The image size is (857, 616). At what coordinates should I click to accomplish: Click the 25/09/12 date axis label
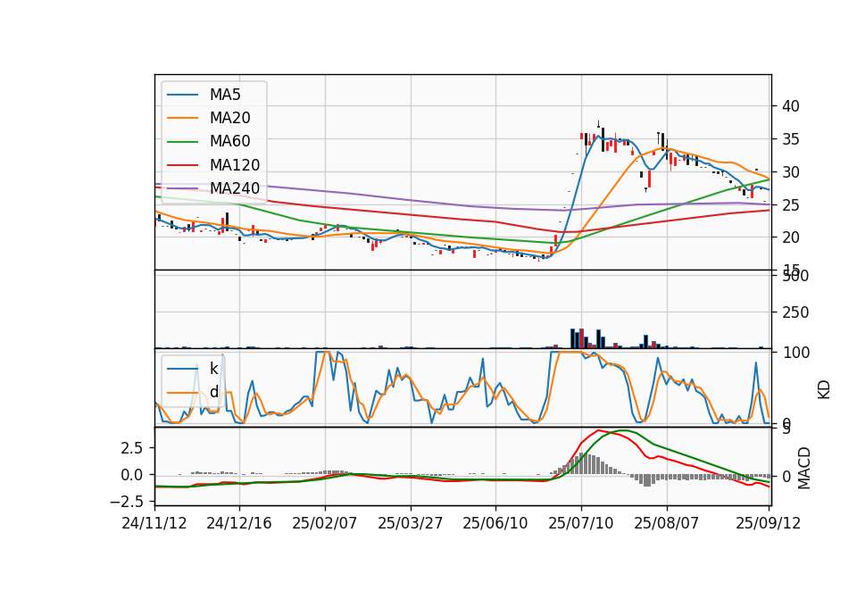pyautogui.click(x=768, y=523)
